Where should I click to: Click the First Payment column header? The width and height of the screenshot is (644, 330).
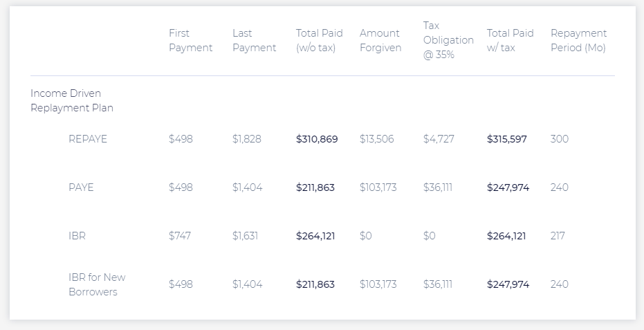[191, 40]
